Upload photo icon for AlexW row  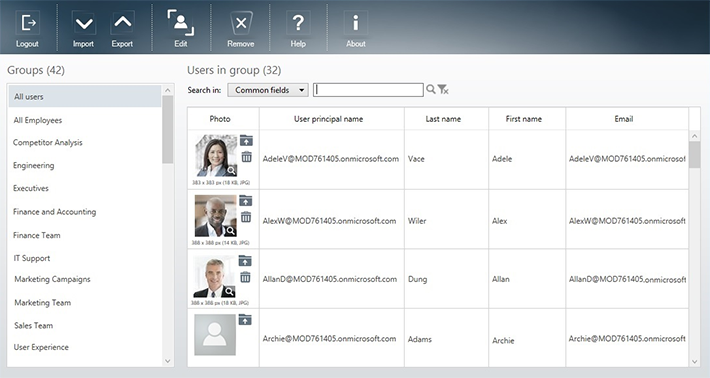tap(245, 201)
